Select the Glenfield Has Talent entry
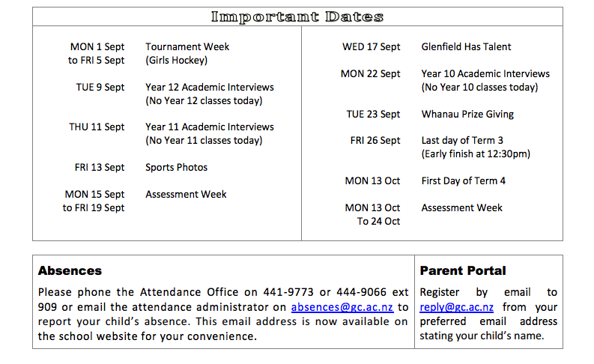The width and height of the screenshot is (594, 364). (466, 47)
